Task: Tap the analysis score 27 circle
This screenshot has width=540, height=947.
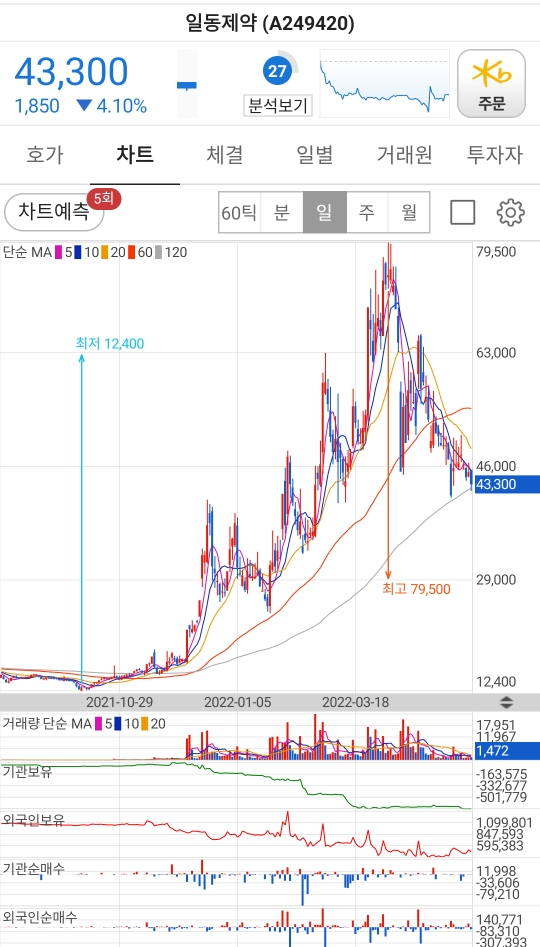Action: [x=277, y=72]
